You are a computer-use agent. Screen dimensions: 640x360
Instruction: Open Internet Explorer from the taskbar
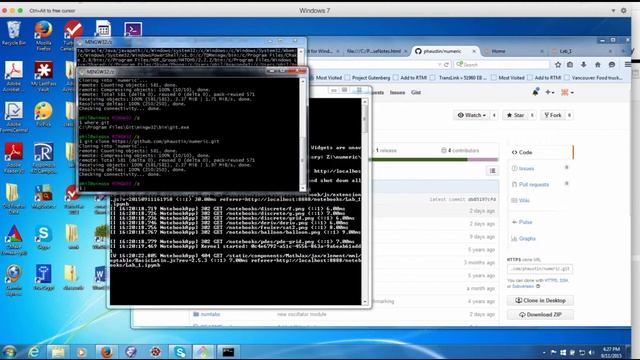point(34,352)
